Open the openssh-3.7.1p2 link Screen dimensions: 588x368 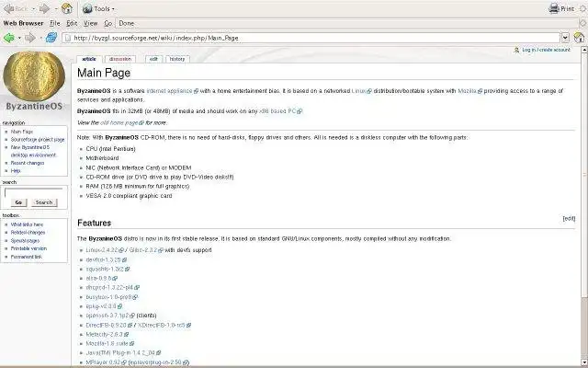[110, 316]
